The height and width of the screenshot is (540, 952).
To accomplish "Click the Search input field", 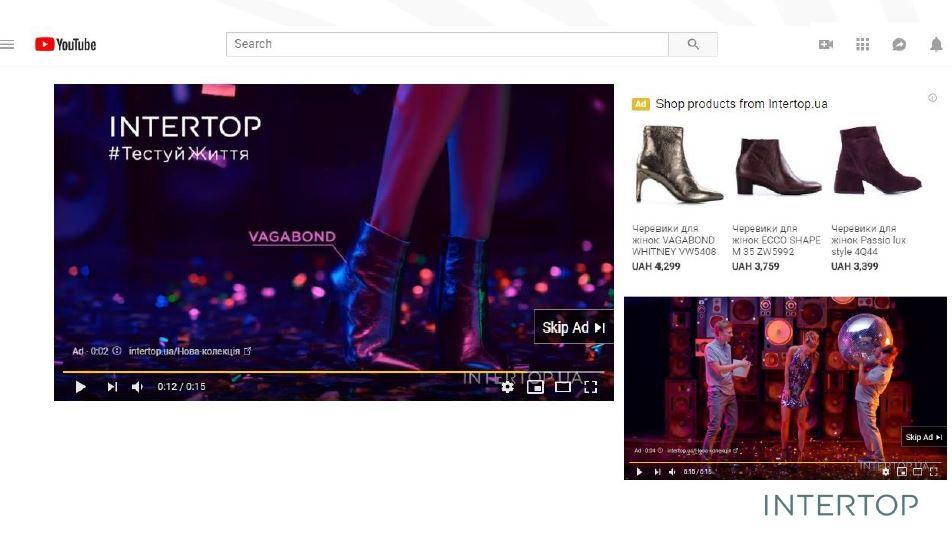I will point(447,44).
